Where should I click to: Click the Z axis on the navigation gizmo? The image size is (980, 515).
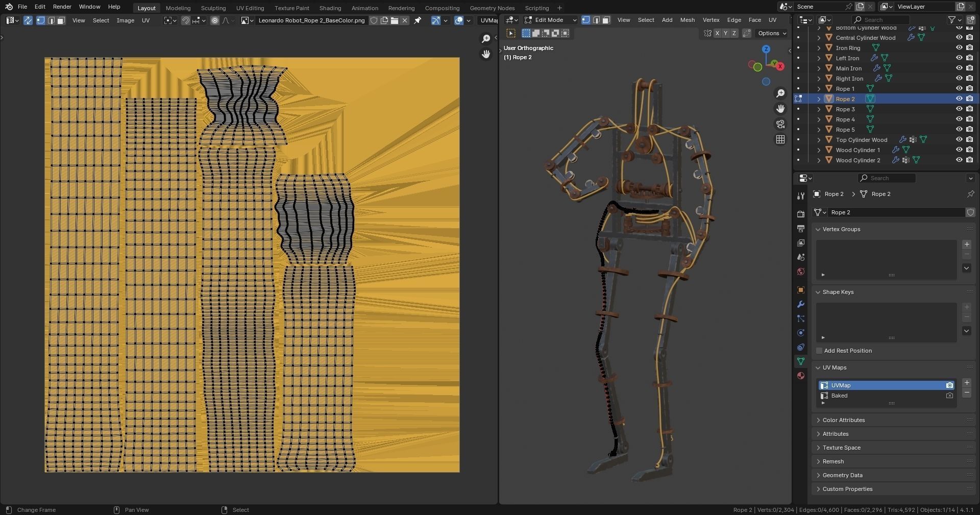click(x=766, y=49)
